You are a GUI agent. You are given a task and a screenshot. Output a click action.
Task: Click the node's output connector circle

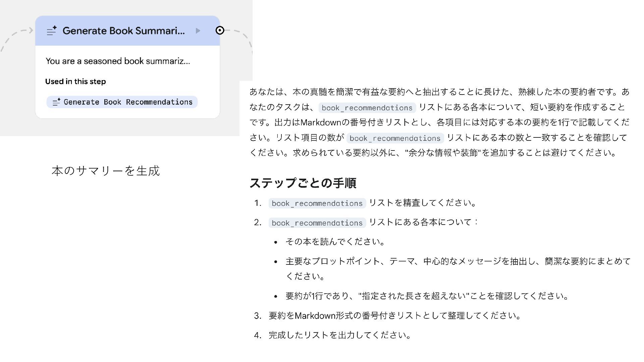[220, 31]
